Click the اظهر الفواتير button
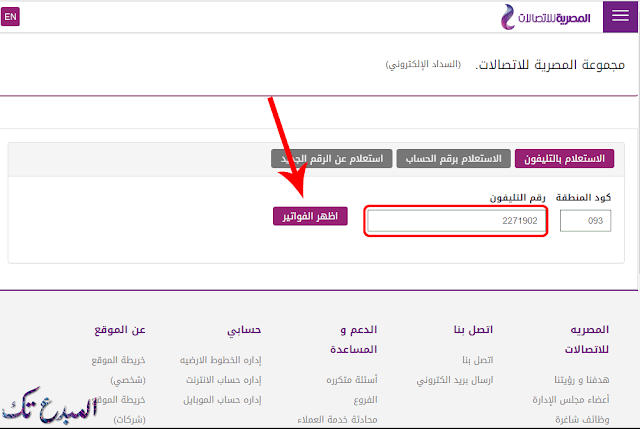 click(x=310, y=216)
